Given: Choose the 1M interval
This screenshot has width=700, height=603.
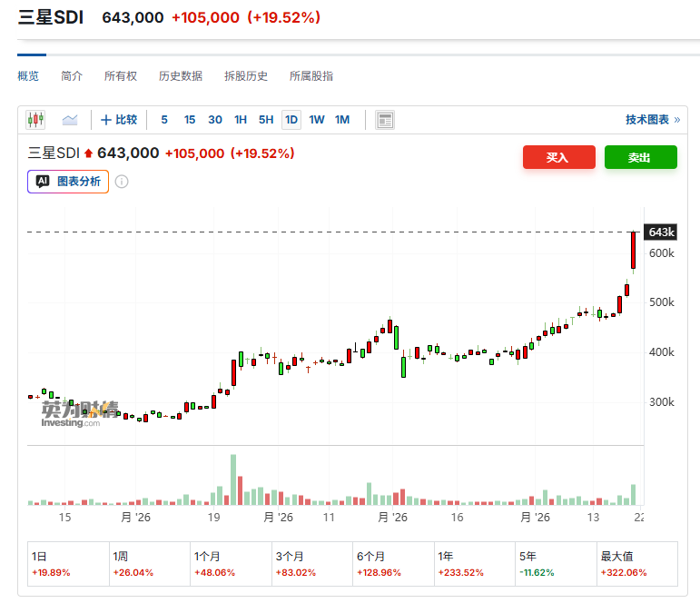Looking at the screenshot, I should tap(342, 120).
